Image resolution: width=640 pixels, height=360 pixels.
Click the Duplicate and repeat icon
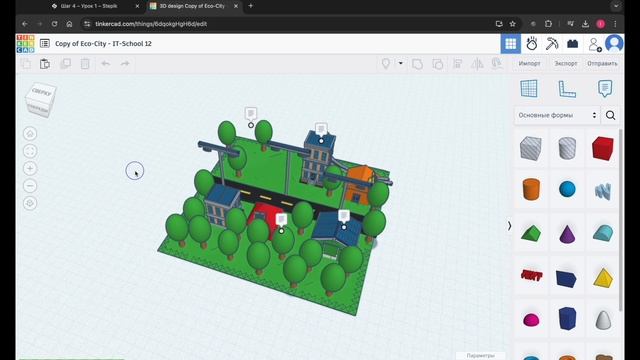65,64
